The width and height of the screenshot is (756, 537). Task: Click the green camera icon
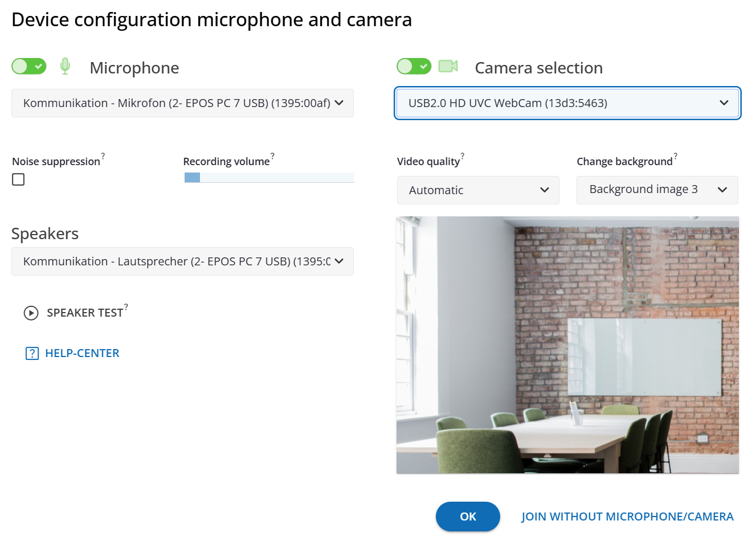coord(448,67)
